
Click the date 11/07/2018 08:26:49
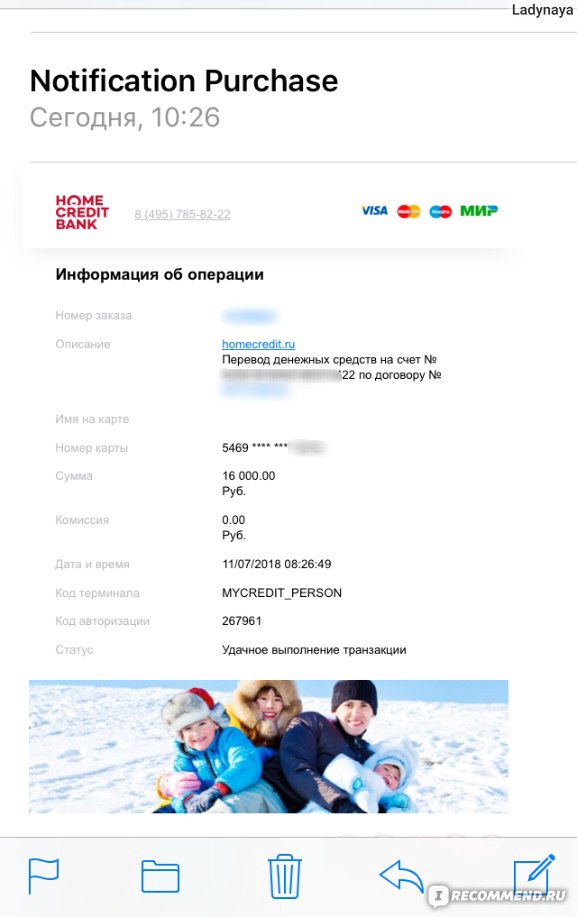277,564
